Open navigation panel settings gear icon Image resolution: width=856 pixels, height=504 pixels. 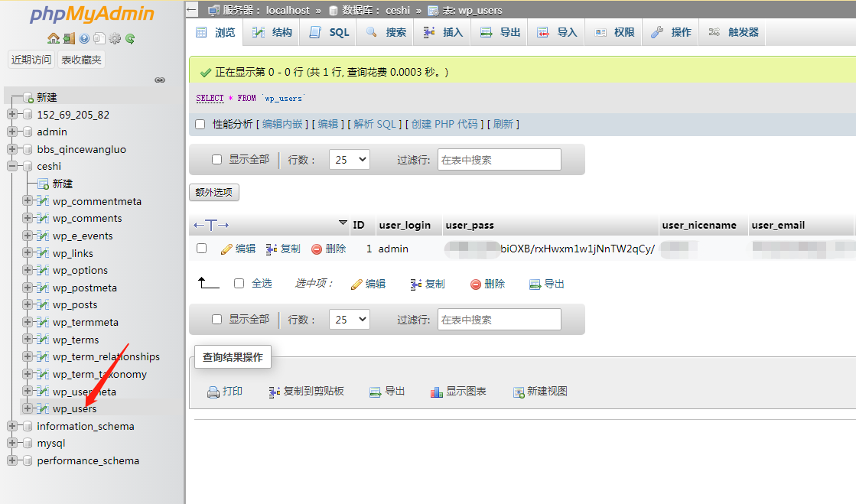[115, 38]
